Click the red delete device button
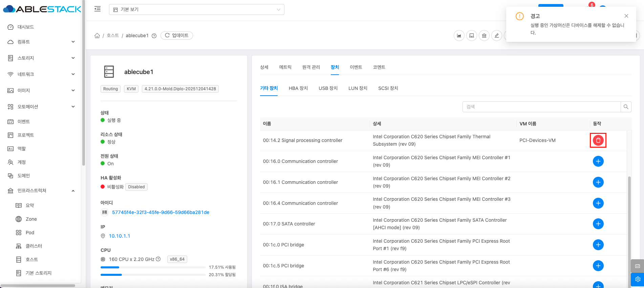 (x=598, y=140)
